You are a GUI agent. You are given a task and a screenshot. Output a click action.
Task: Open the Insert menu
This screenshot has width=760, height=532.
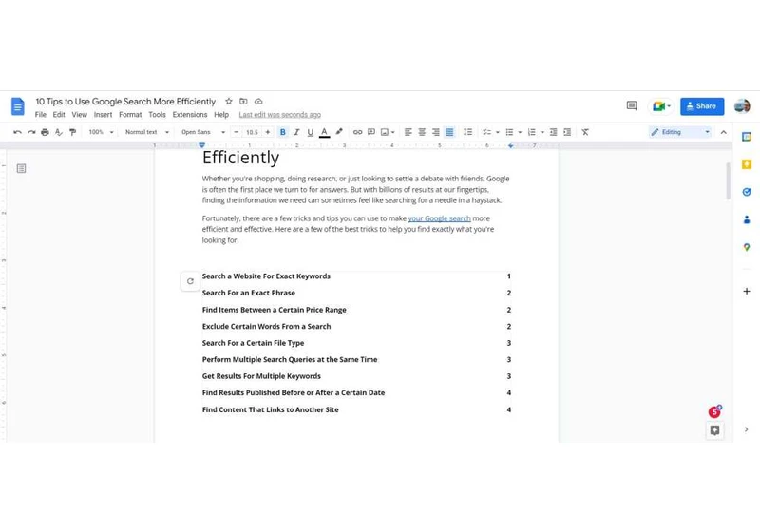103,115
